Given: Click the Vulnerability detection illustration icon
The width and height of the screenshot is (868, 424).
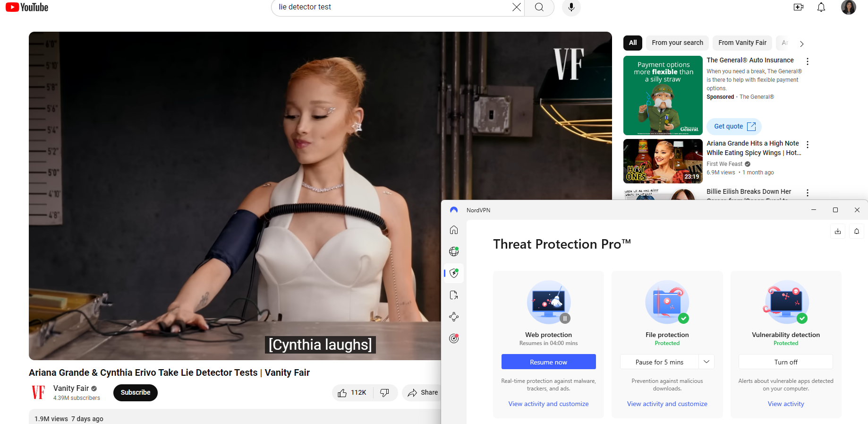Looking at the screenshot, I should [786, 303].
